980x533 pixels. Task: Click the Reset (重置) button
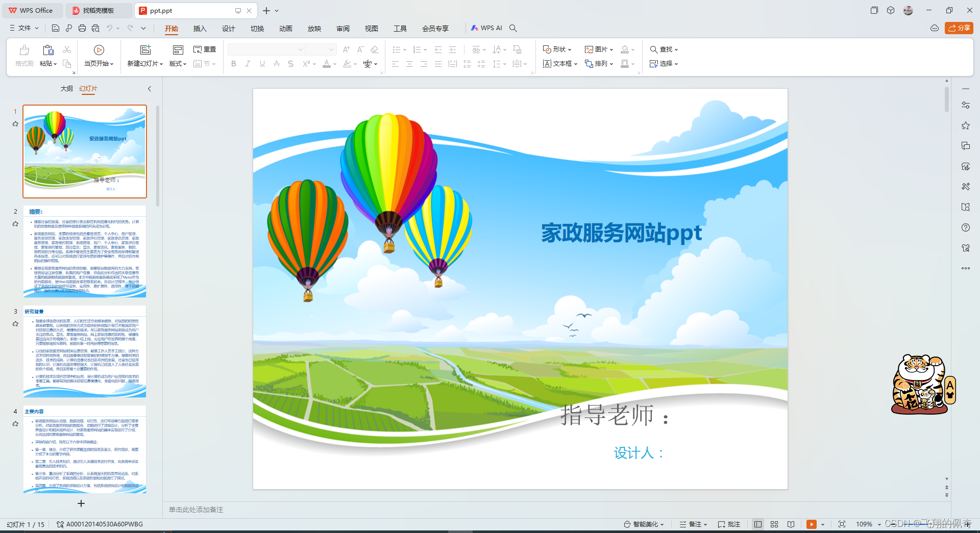click(x=205, y=49)
